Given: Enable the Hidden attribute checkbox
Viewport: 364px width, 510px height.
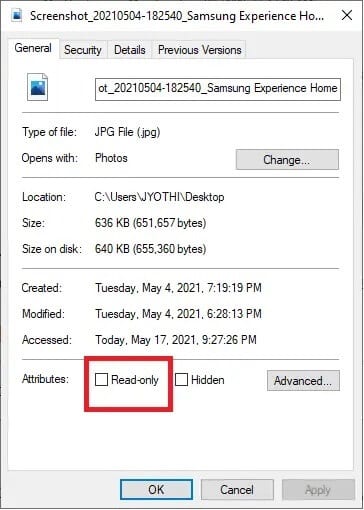Looking at the screenshot, I should click(x=181, y=379).
